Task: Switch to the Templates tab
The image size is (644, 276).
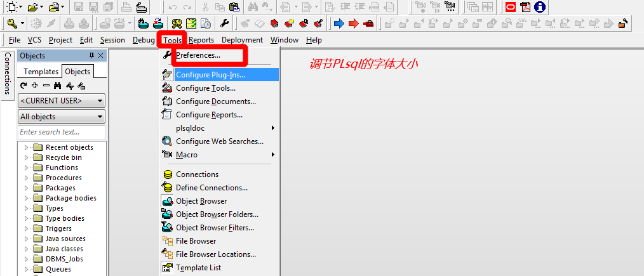Action: 41,71
